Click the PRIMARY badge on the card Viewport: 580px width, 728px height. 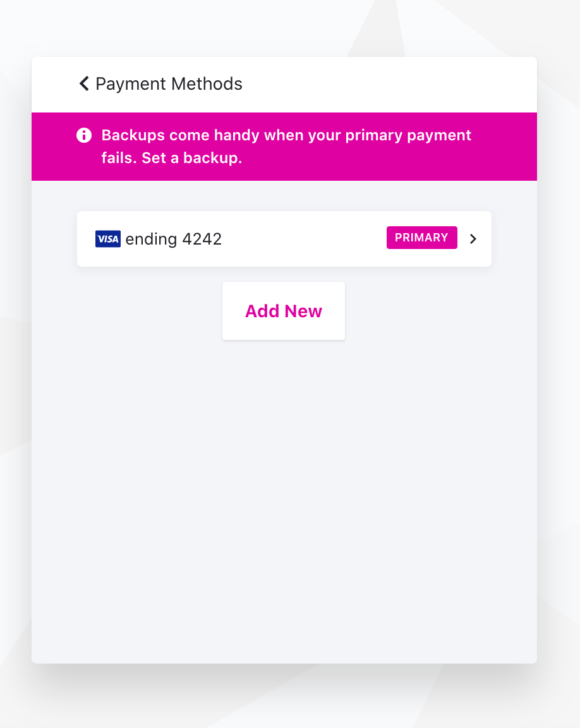tap(421, 238)
